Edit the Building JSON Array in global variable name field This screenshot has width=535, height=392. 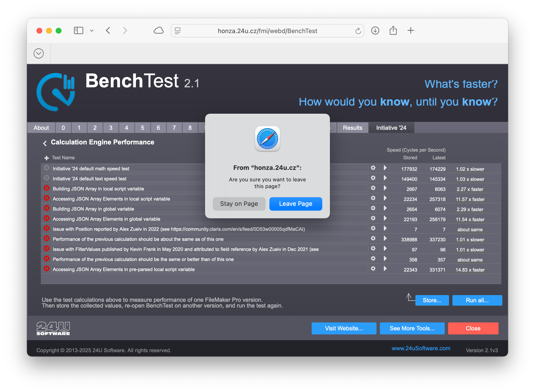210,209
